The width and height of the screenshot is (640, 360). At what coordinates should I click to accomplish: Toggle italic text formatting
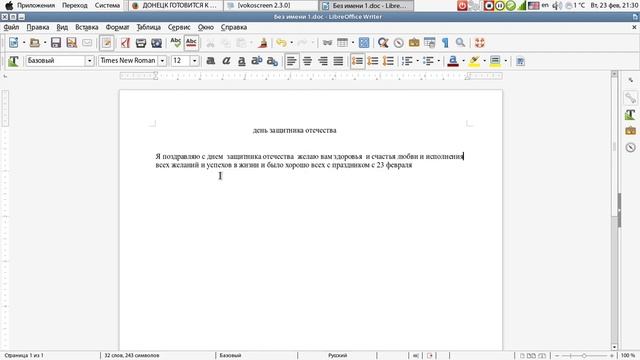tap(226, 61)
